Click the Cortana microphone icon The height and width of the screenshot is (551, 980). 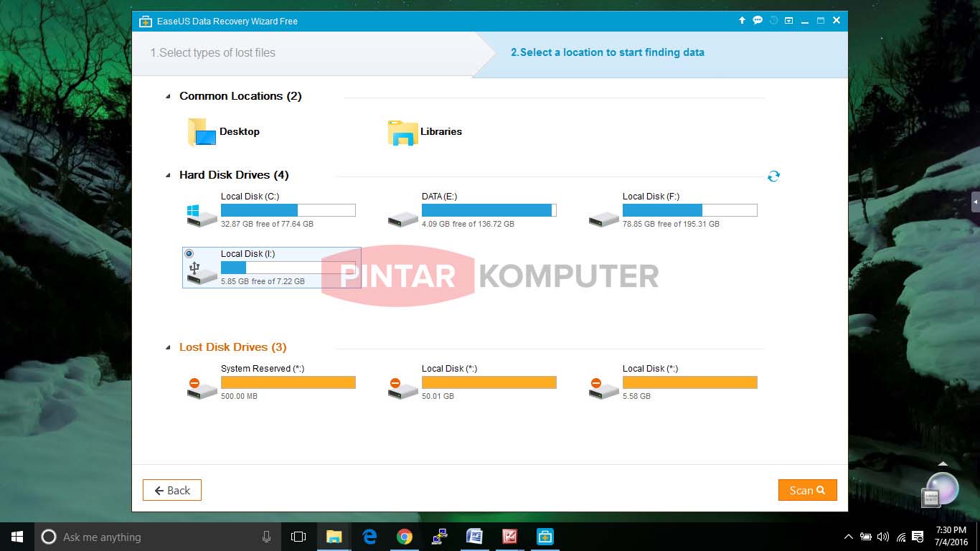click(266, 537)
